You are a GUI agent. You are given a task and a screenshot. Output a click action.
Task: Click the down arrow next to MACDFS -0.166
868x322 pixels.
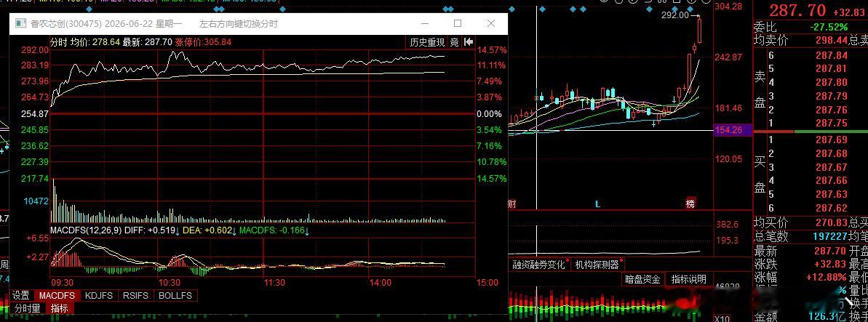307,230
